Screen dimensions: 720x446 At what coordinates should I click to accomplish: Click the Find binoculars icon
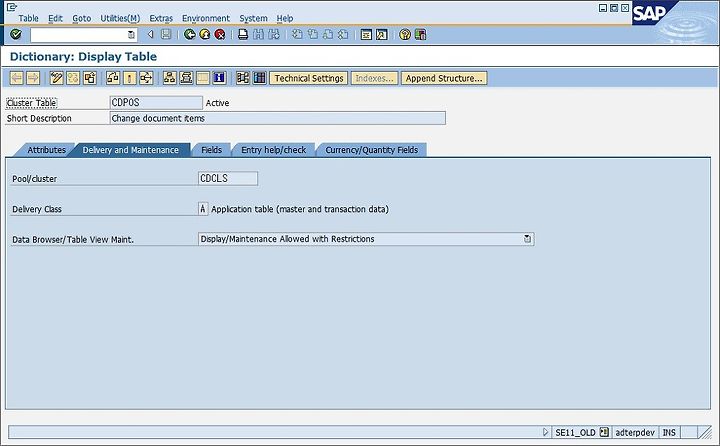coord(259,34)
